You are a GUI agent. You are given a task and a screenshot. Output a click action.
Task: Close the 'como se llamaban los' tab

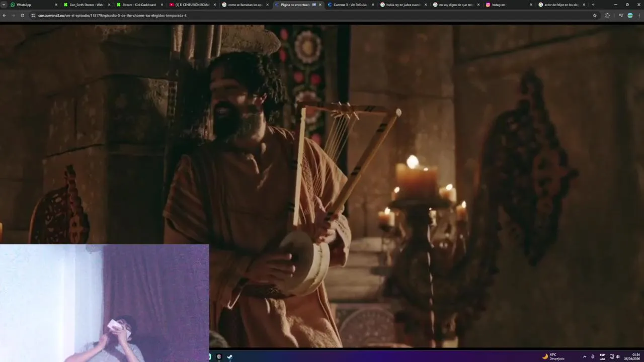coord(267,5)
